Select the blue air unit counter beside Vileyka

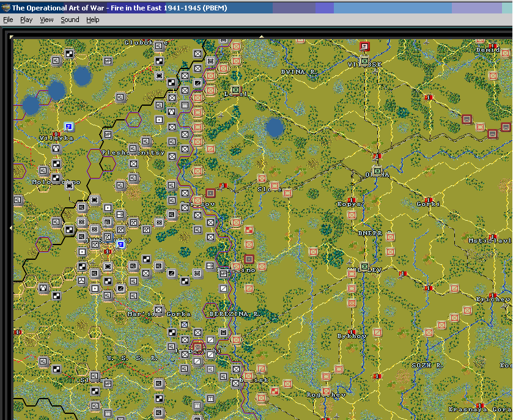tap(68, 127)
